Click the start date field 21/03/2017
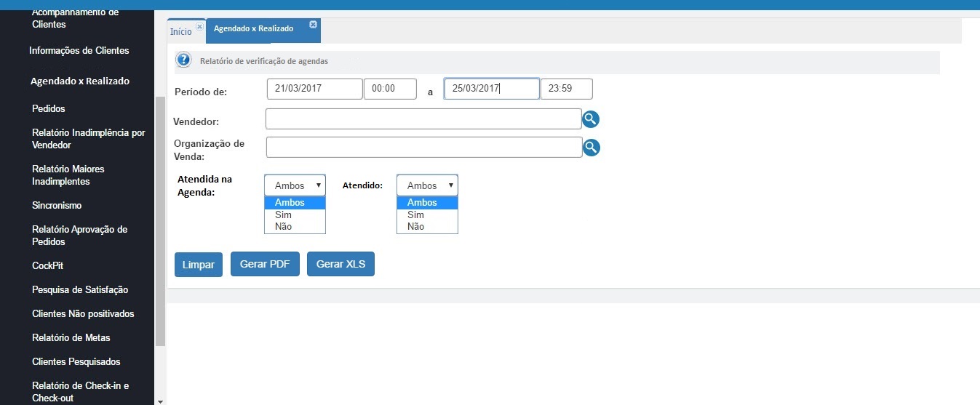 314,88
